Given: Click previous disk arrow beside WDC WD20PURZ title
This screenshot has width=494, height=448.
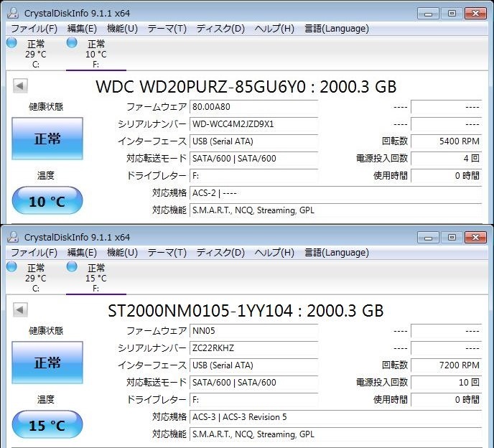Looking at the screenshot, I should click(20, 85).
